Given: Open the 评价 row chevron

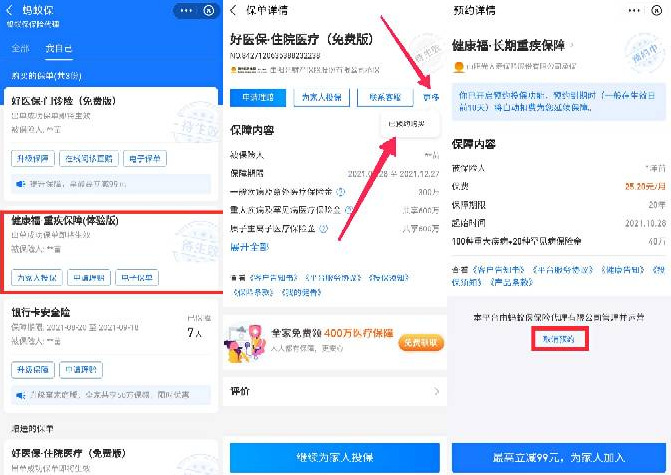Looking at the screenshot, I should [x=436, y=391].
